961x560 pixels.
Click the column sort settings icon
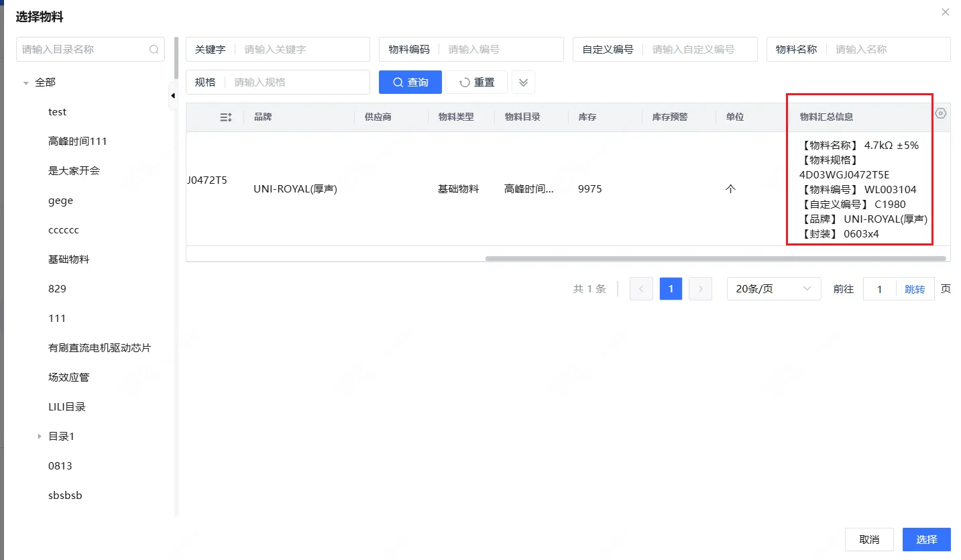pyautogui.click(x=225, y=117)
